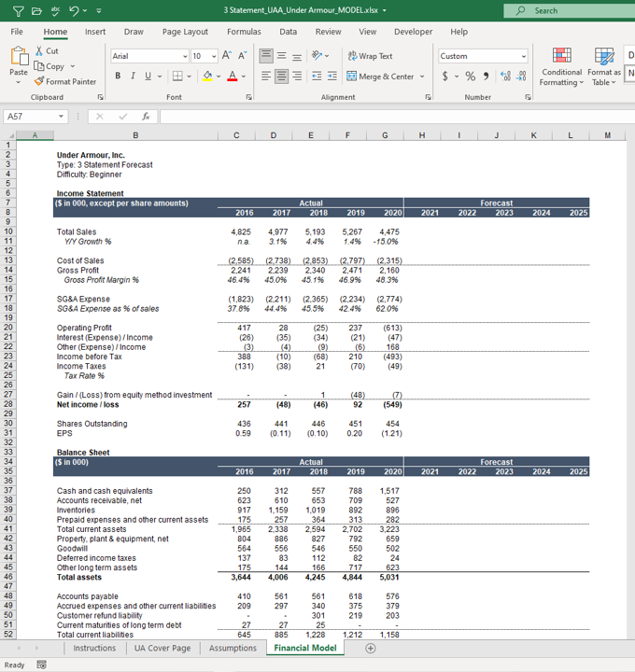Copy the selected cells

[49, 66]
